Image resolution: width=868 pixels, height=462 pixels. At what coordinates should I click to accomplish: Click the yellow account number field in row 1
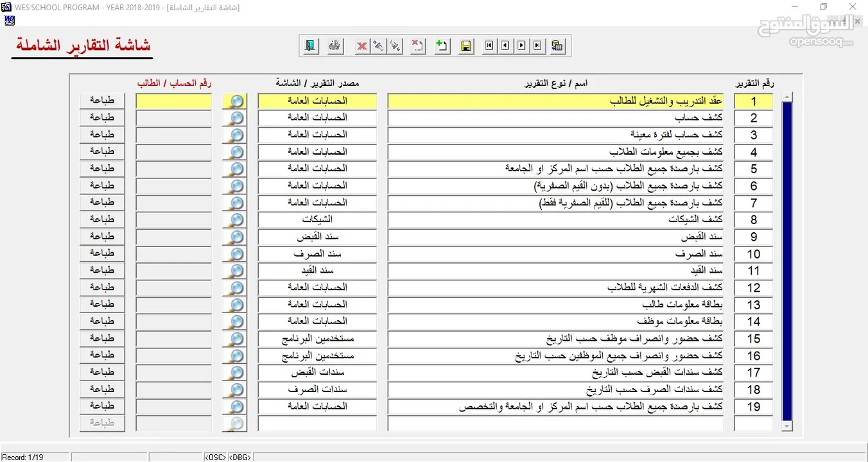coord(174,101)
